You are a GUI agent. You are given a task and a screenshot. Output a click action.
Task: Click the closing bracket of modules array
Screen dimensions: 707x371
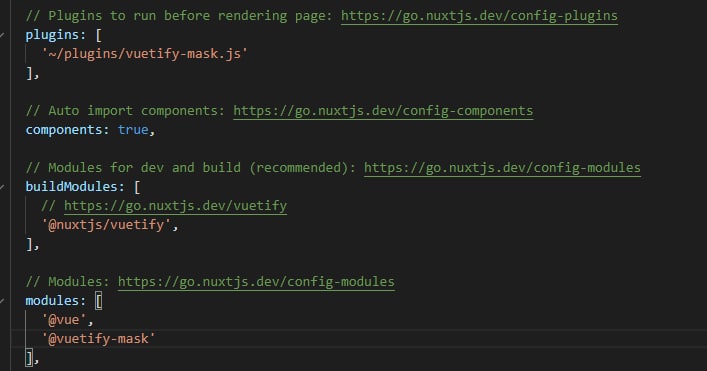29,358
